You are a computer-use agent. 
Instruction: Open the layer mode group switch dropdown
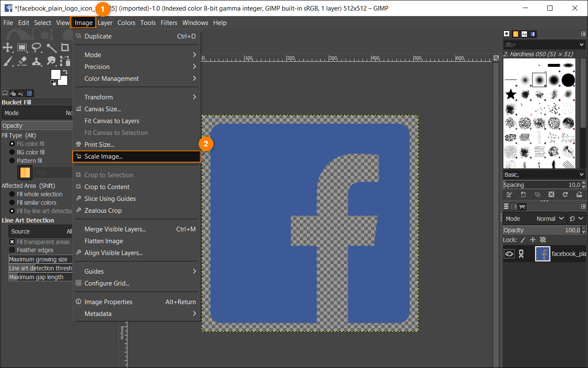[577, 219]
